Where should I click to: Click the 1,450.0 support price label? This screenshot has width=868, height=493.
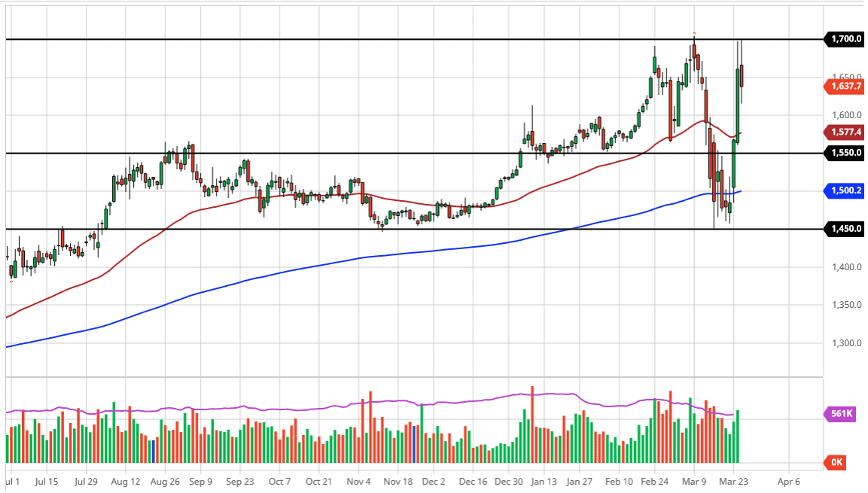click(x=846, y=229)
